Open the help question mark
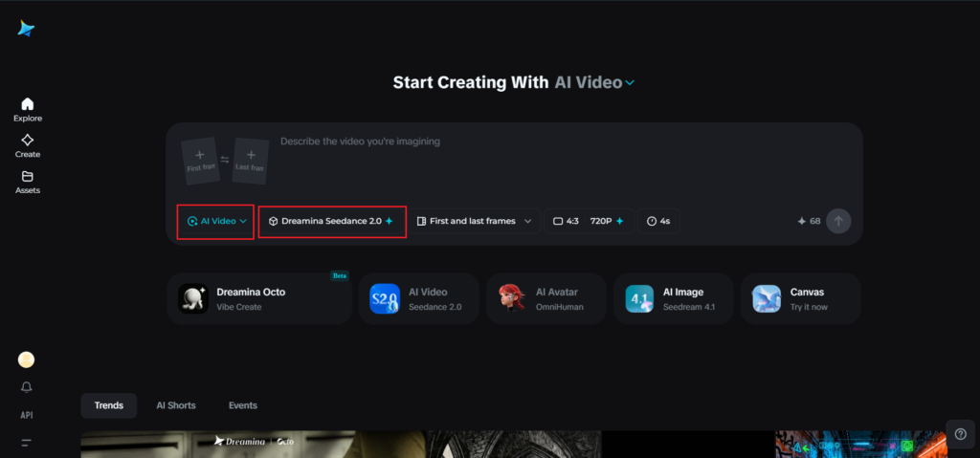This screenshot has width=980, height=458. point(961,434)
